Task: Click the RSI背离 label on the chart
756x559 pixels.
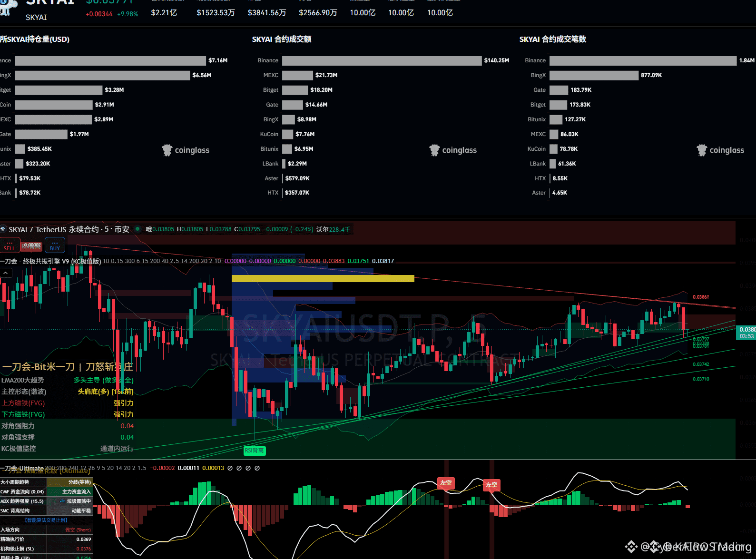Action: 255,451
